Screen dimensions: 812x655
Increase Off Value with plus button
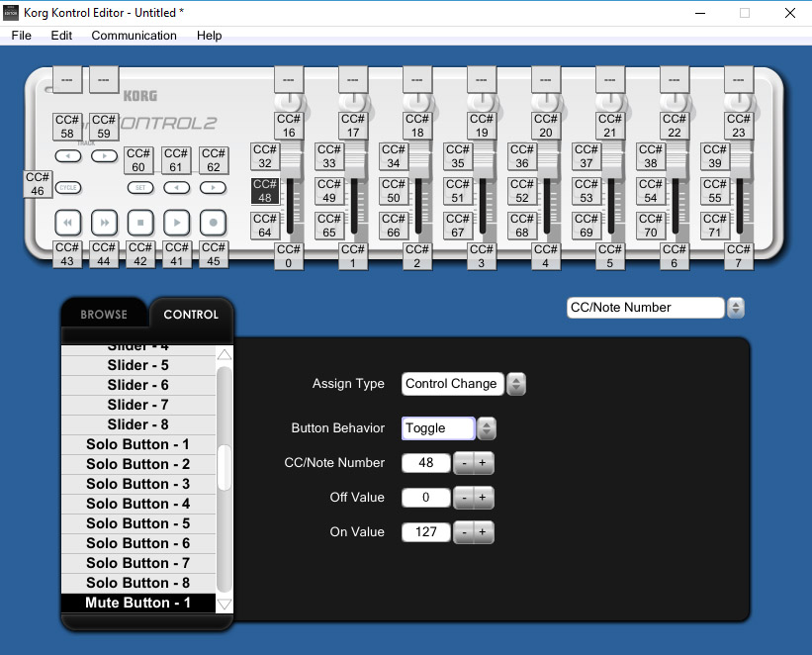tap(483, 498)
